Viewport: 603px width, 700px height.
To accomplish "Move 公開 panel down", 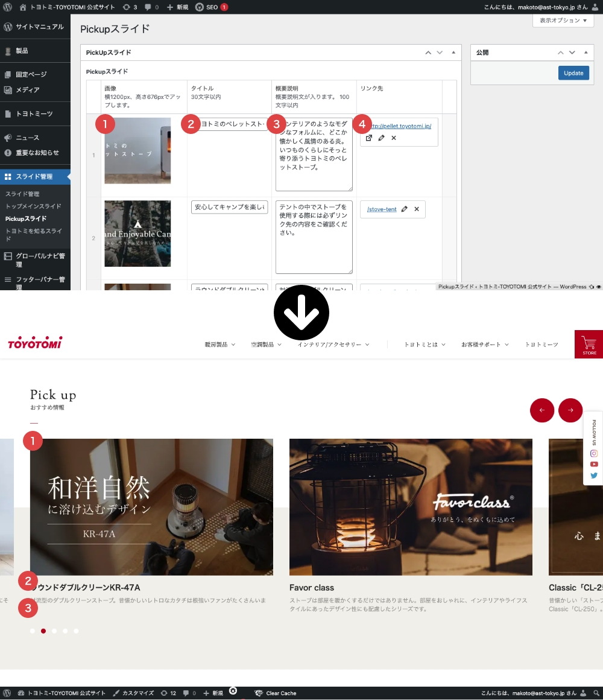I will click(x=572, y=52).
